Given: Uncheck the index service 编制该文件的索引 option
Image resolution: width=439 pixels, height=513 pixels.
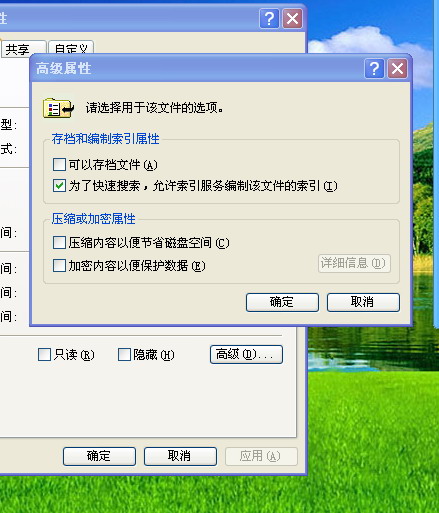Looking at the screenshot, I should 59,186.
